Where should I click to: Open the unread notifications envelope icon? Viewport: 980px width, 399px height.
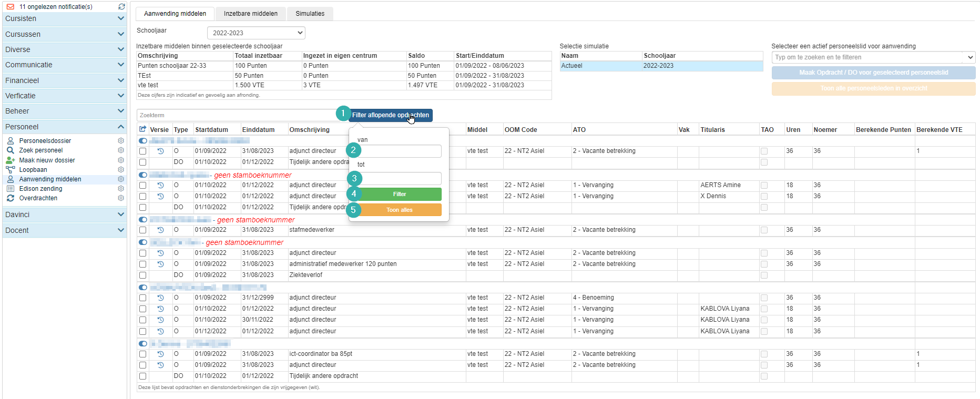click(10, 7)
